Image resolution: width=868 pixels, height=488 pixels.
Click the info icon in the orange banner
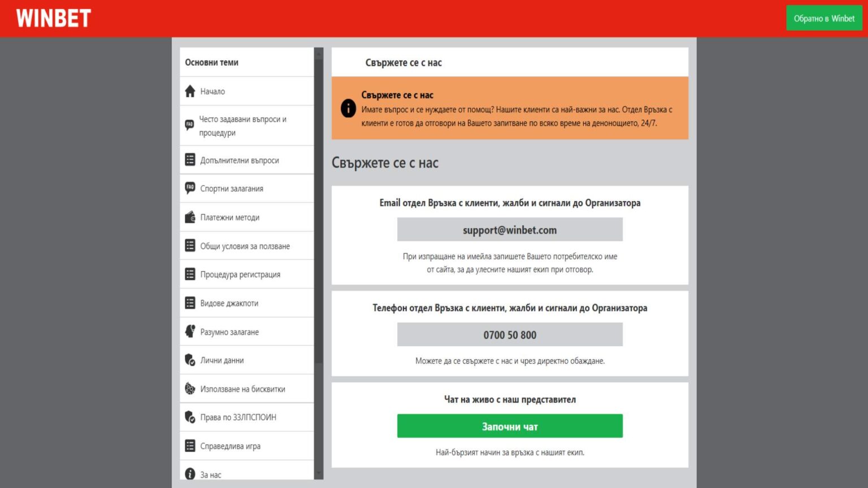coord(348,108)
